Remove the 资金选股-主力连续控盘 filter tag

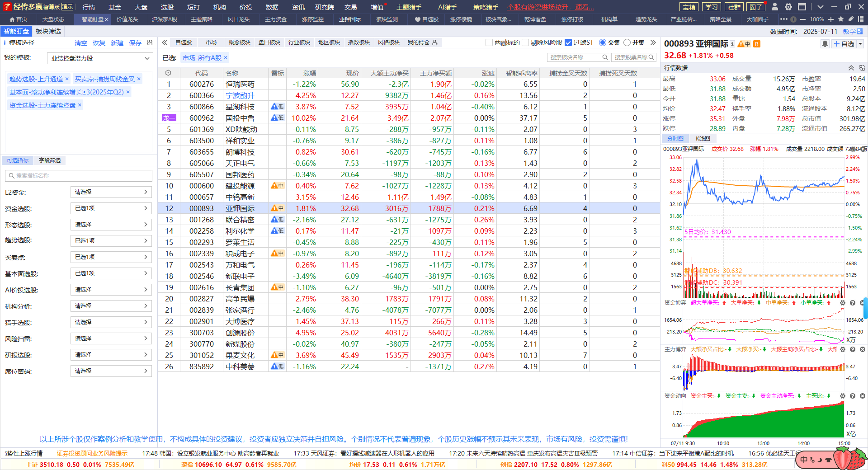click(80, 105)
